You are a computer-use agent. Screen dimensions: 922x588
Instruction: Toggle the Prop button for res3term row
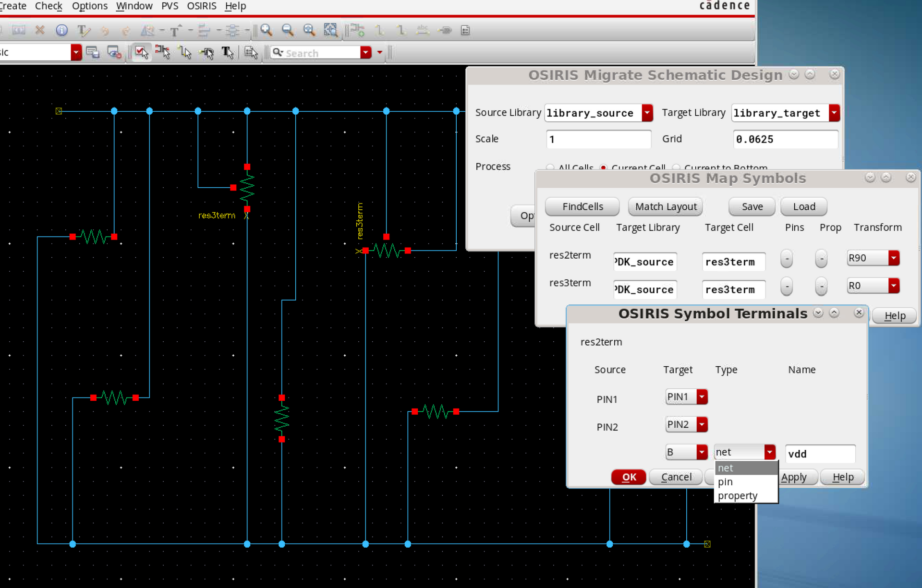point(822,287)
